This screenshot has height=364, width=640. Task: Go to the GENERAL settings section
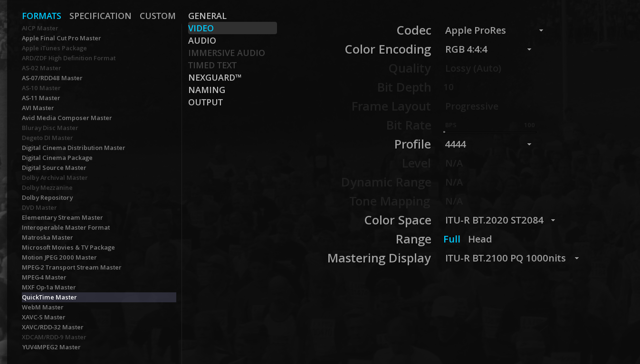(x=207, y=16)
